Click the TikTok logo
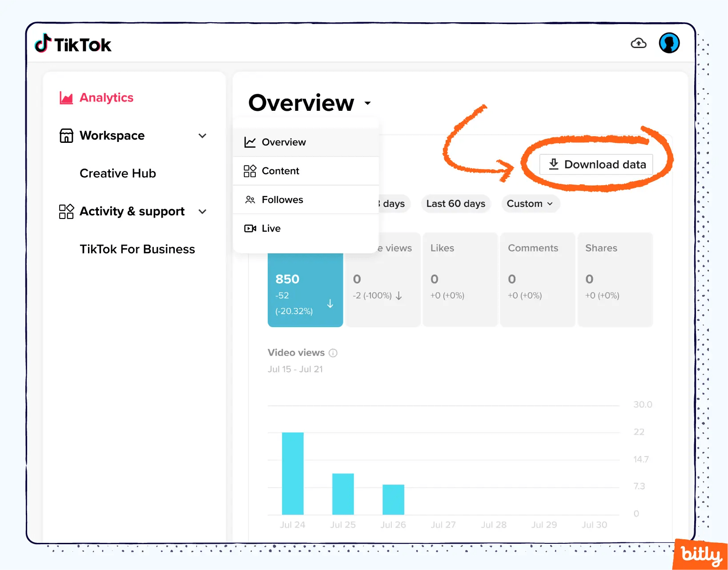728x570 pixels. tap(72, 43)
